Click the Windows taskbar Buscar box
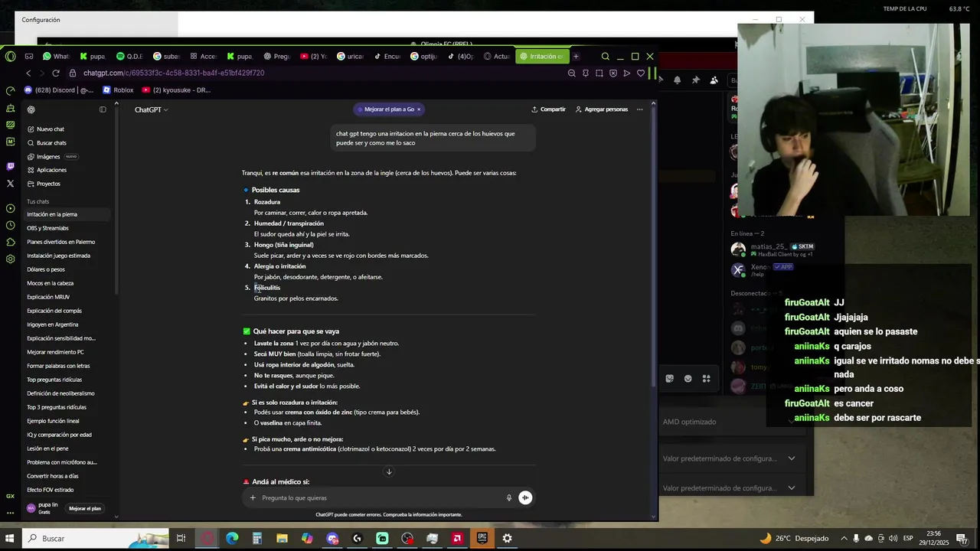This screenshot has height=551, width=980. 96,538
